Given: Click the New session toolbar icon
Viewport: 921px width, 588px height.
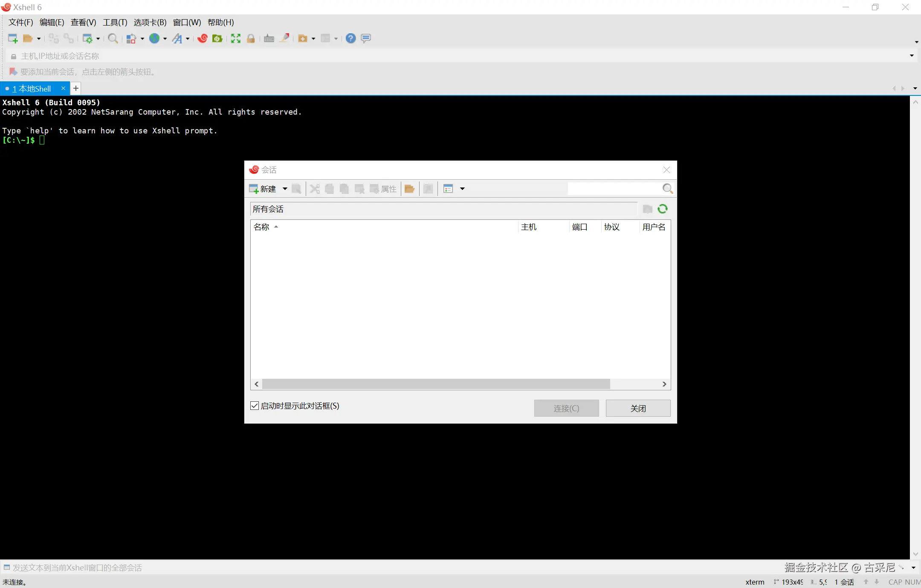Looking at the screenshot, I should (13, 39).
